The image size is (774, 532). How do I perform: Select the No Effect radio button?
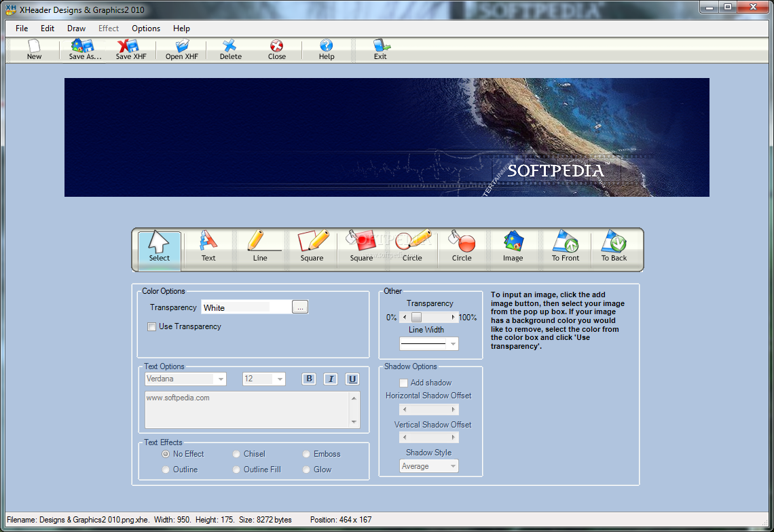[x=166, y=454]
